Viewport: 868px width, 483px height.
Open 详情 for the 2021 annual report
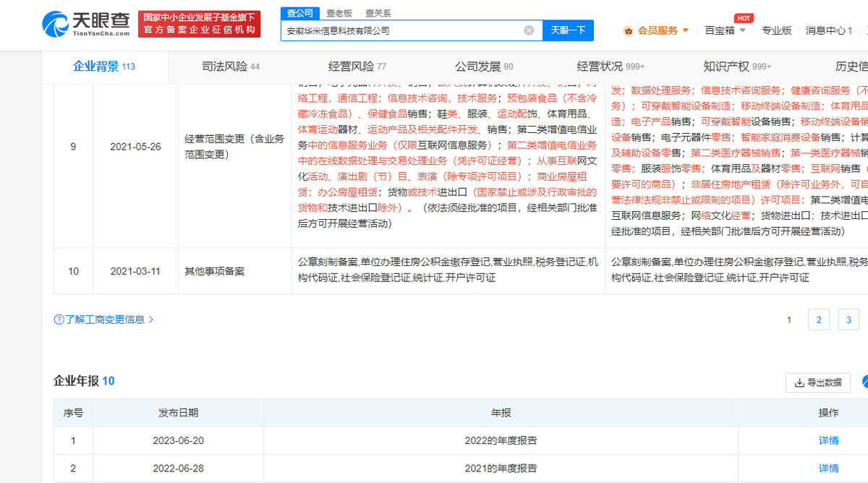point(828,469)
